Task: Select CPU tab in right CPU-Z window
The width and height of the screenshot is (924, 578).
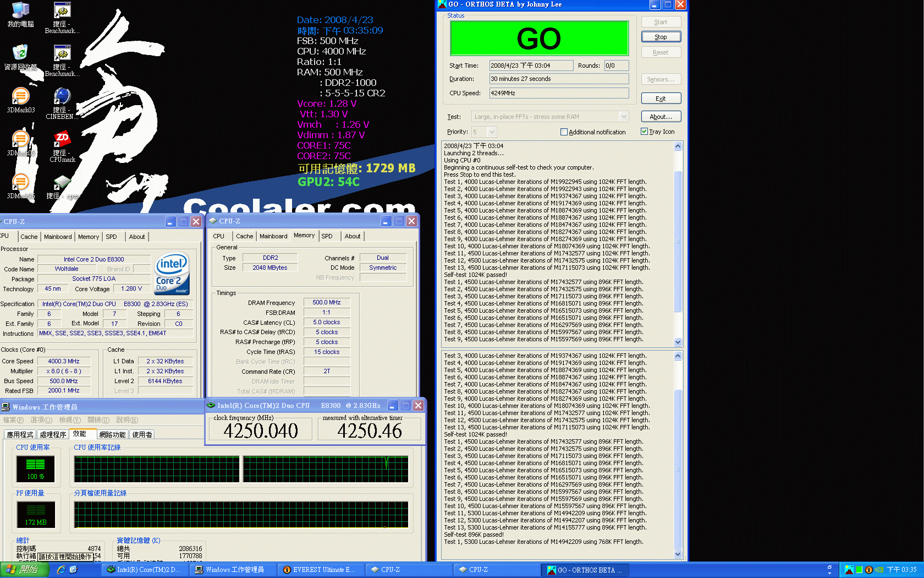Action: click(x=219, y=236)
